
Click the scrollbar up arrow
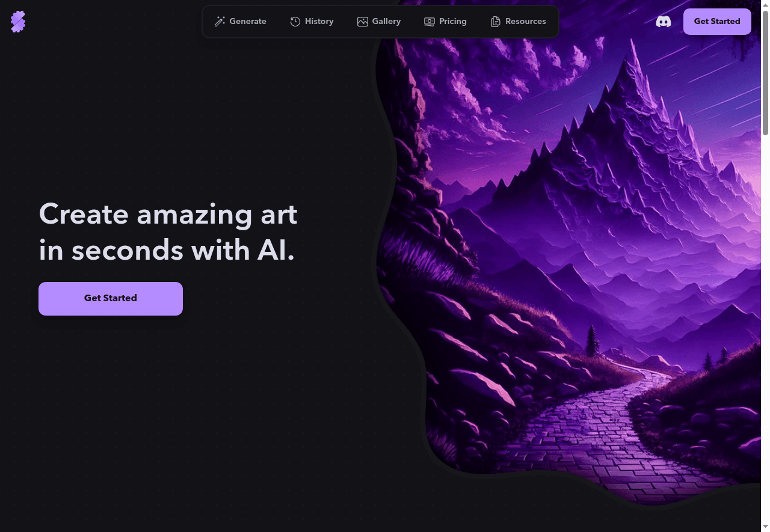[x=765, y=4]
